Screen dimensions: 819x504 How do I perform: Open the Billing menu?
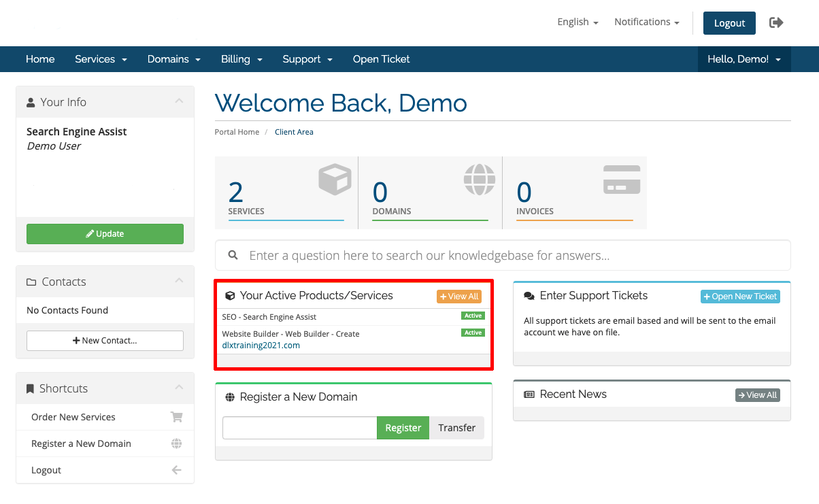coord(241,59)
